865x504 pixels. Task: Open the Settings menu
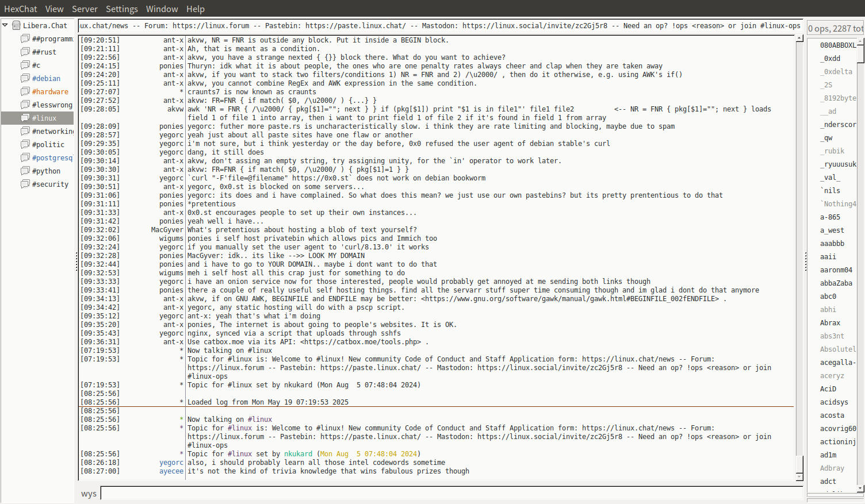(x=122, y=9)
